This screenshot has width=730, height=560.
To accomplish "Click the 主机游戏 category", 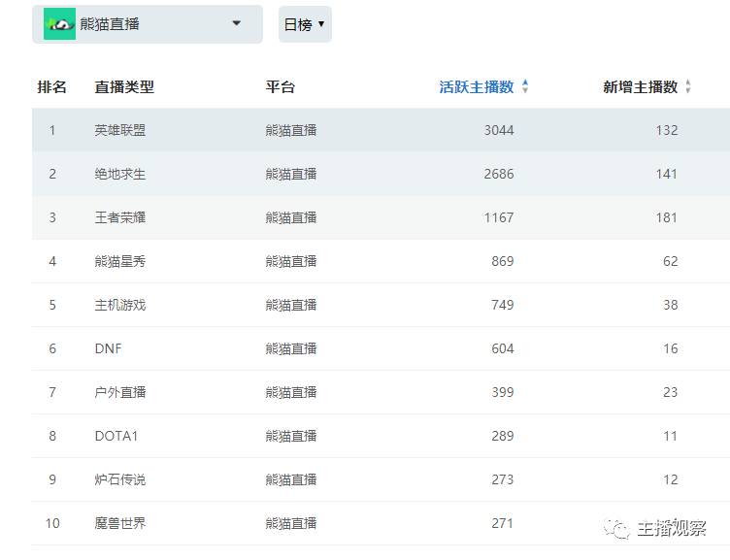I will [x=120, y=305].
